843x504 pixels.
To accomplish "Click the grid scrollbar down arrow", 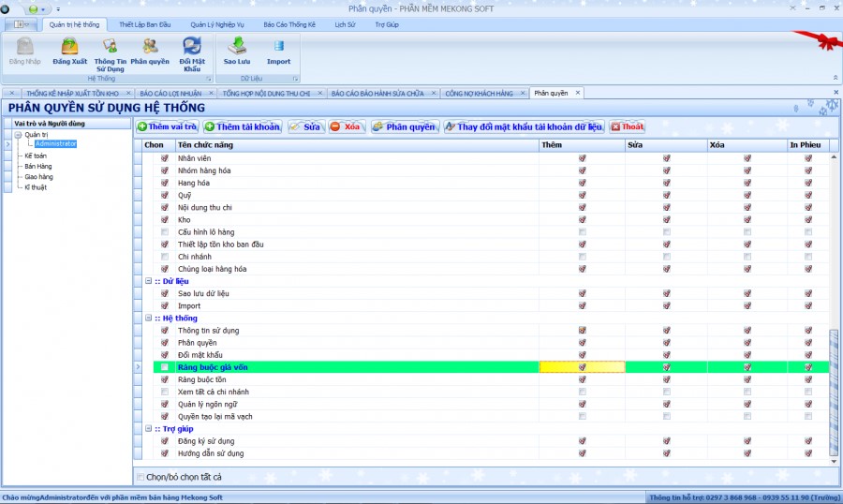I will click(834, 461).
